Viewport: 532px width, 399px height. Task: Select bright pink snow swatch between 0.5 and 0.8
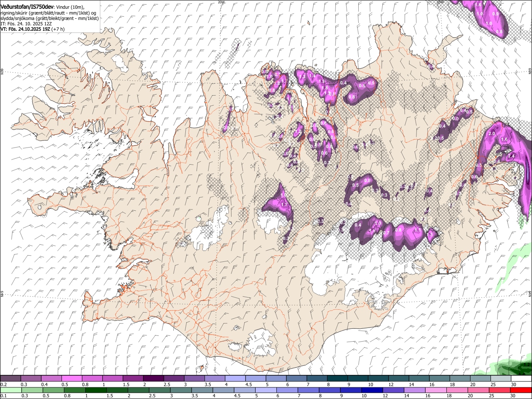point(71,379)
